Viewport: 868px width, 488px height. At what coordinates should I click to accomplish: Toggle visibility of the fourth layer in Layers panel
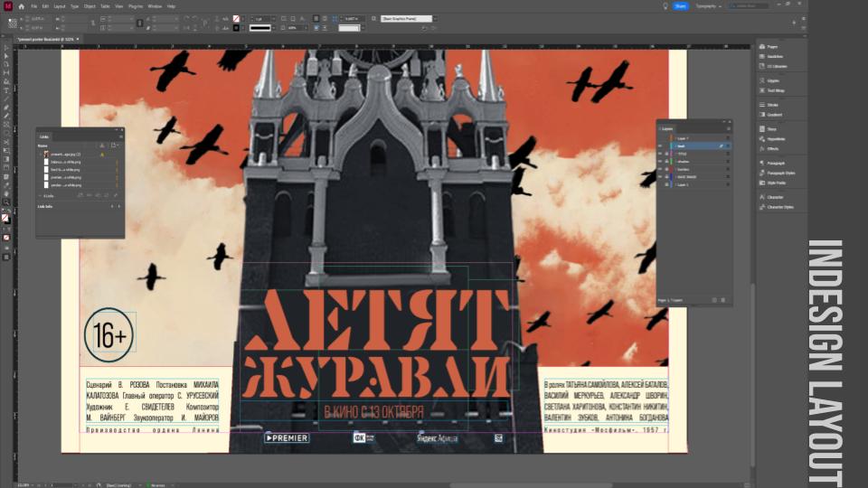pyautogui.click(x=659, y=162)
